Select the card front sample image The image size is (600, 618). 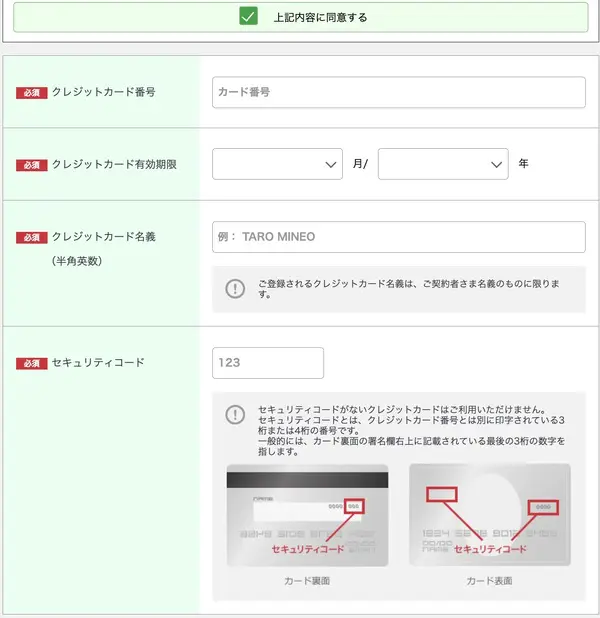pos(490,514)
